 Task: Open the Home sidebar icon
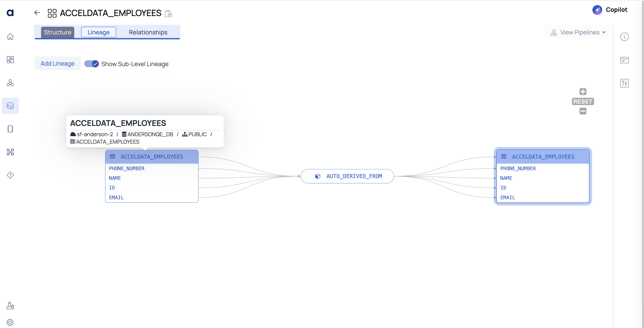tap(10, 37)
